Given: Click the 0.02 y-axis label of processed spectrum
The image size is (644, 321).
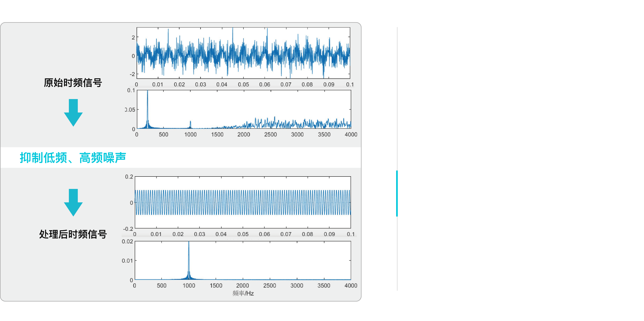Looking at the screenshot, I should pyautogui.click(x=127, y=241).
